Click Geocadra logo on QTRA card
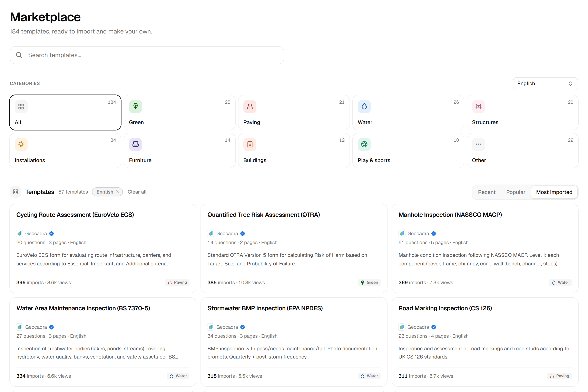588x392 pixels. pyautogui.click(x=211, y=234)
